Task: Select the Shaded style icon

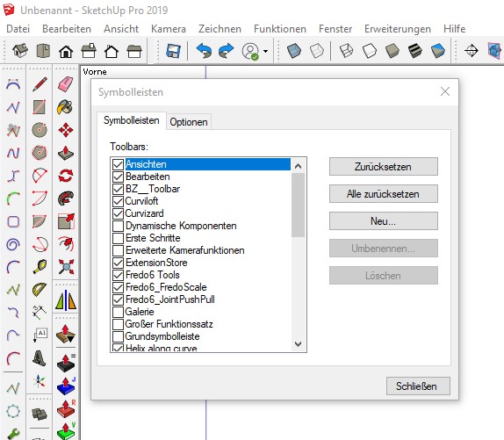Action: (392, 51)
